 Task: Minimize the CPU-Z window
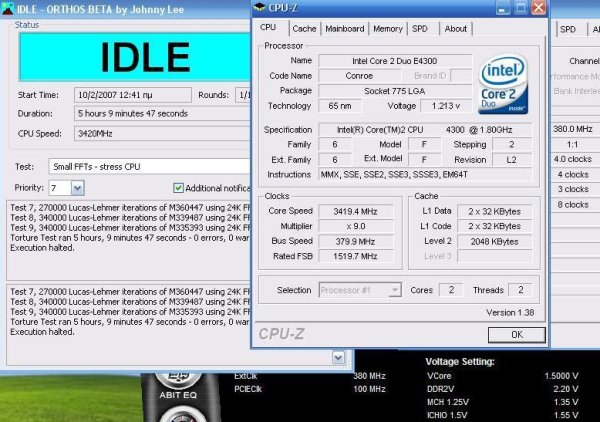(x=503, y=7)
